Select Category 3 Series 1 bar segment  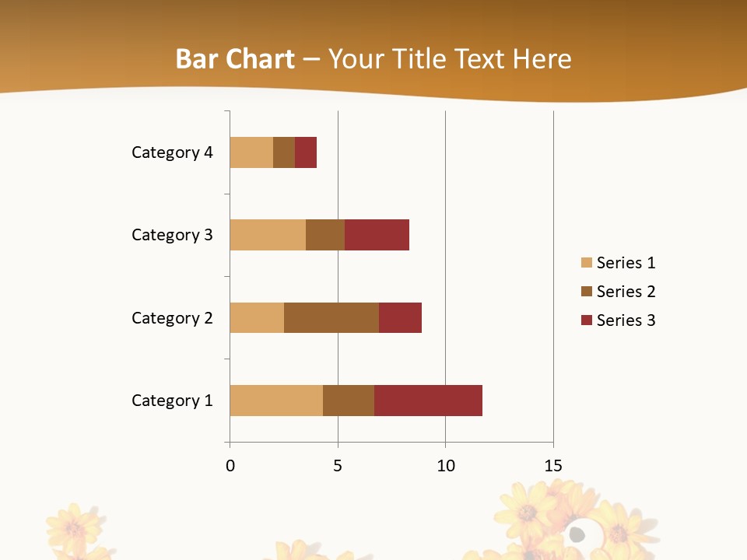267,235
